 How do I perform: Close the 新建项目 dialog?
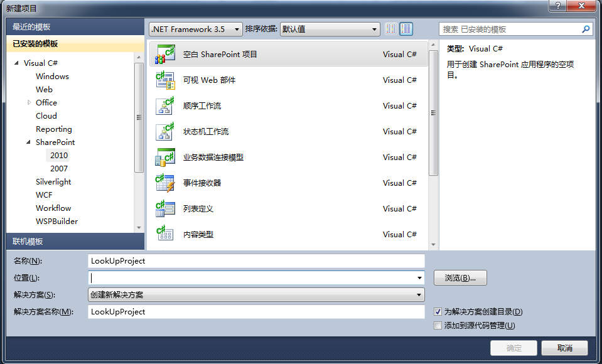(x=582, y=6)
